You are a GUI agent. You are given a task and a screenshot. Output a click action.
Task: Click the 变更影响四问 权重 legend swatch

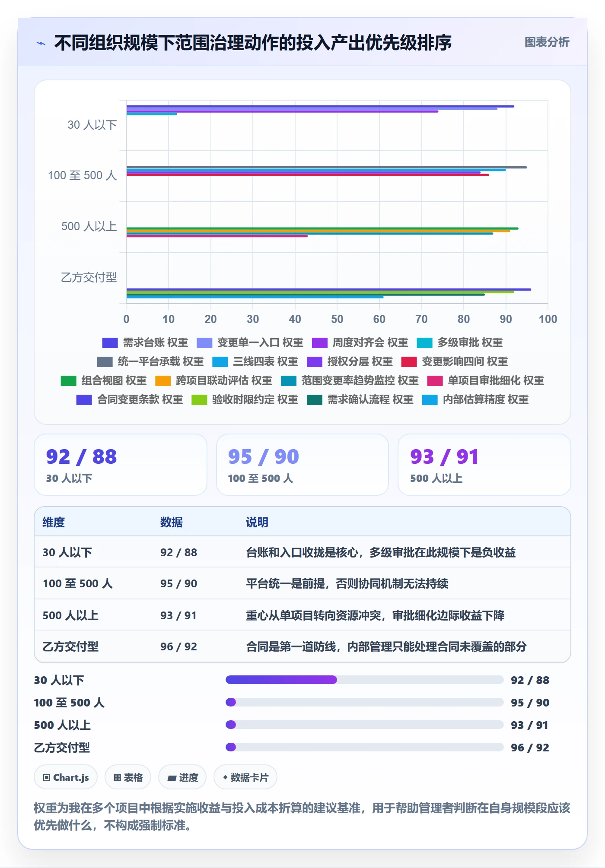pyautogui.click(x=409, y=362)
